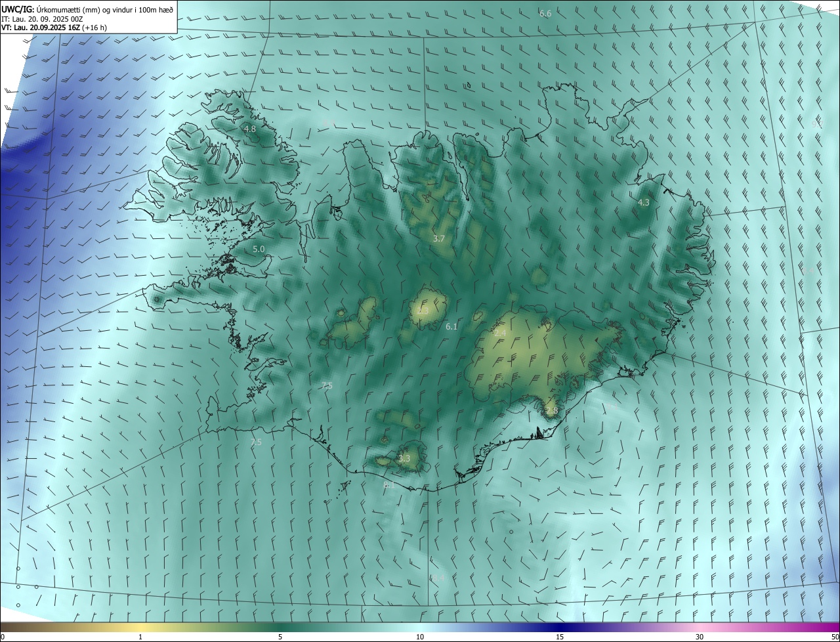Screen dimensions: 840x642
Task: Click the colorbar tick label '10'
Action: 420,637
